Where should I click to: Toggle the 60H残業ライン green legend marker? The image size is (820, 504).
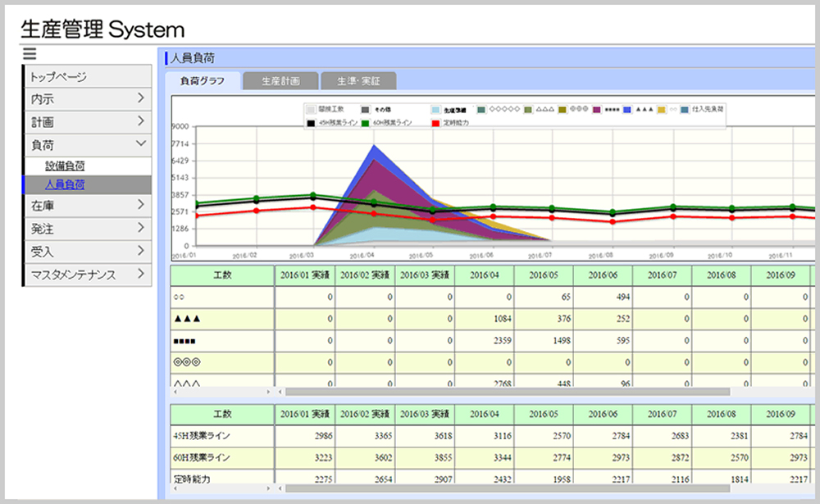366,123
